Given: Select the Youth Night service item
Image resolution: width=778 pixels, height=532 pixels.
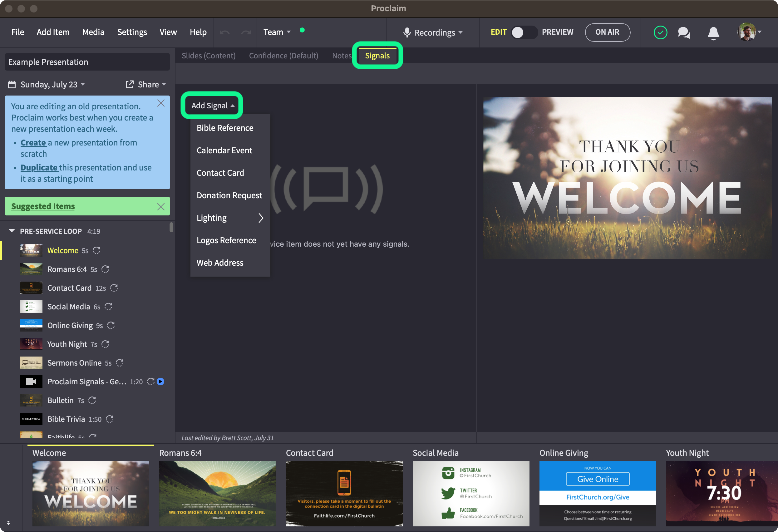Looking at the screenshot, I should (x=87, y=344).
